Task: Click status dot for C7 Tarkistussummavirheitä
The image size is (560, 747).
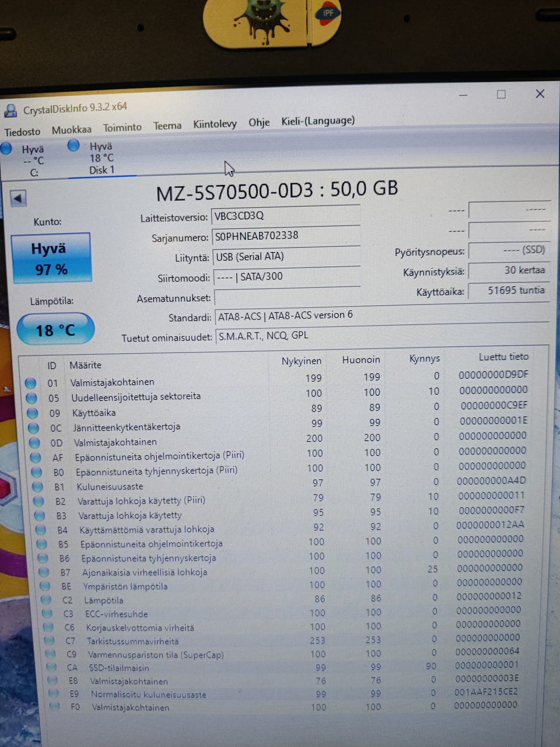Action: coord(50,641)
